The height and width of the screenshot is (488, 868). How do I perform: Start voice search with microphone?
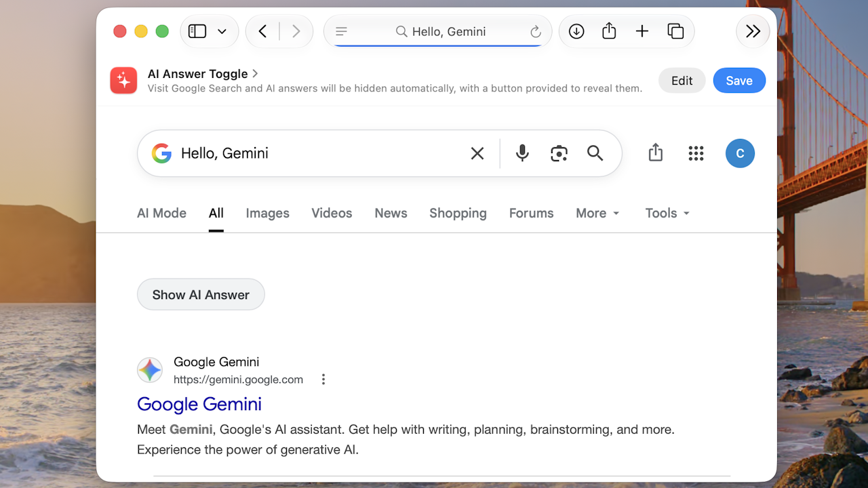coord(522,153)
